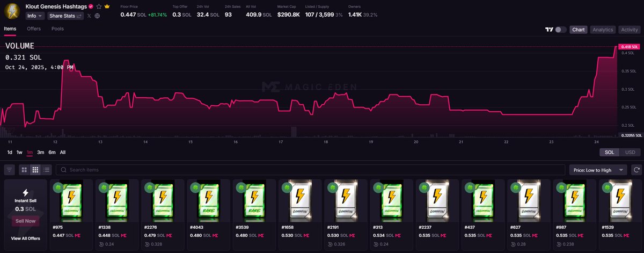The height and width of the screenshot is (253, 644).
Task: Click the Klout Genesis Hashtags lightning avatar
Action: tap(12, 11)
